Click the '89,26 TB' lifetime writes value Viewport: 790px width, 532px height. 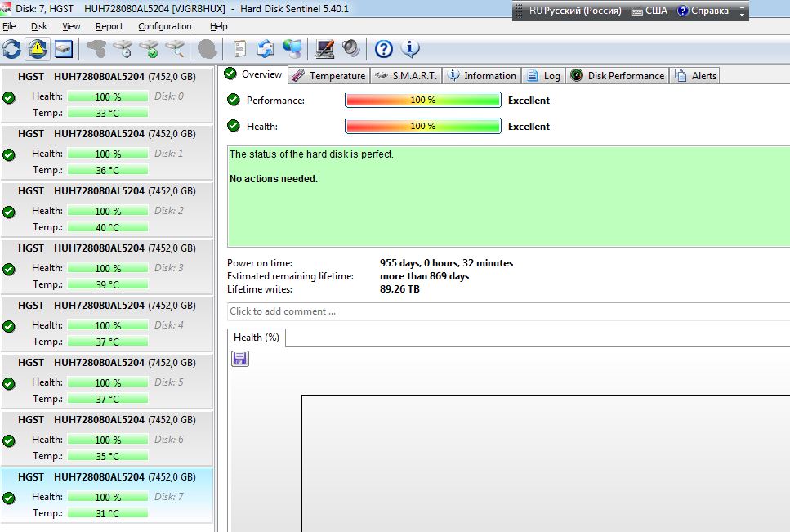(x=399, y=289)
